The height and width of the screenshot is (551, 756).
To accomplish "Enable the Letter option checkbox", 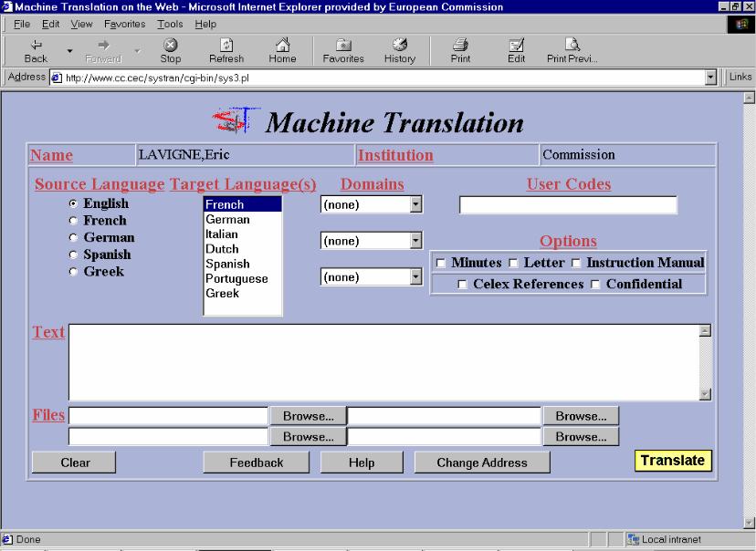I will [x=513, y=263].
